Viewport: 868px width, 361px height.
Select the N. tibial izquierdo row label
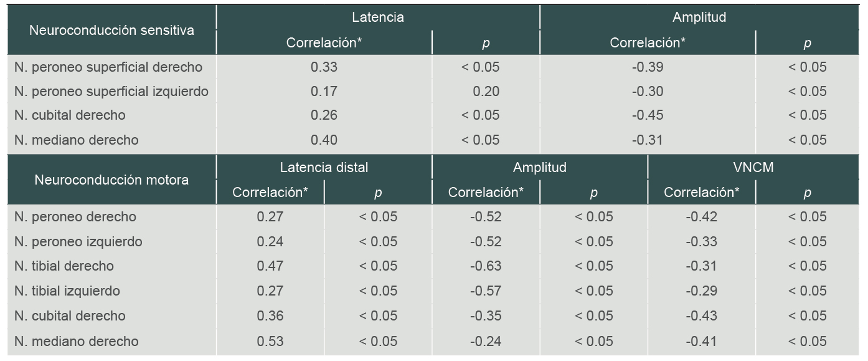(67, 291)
